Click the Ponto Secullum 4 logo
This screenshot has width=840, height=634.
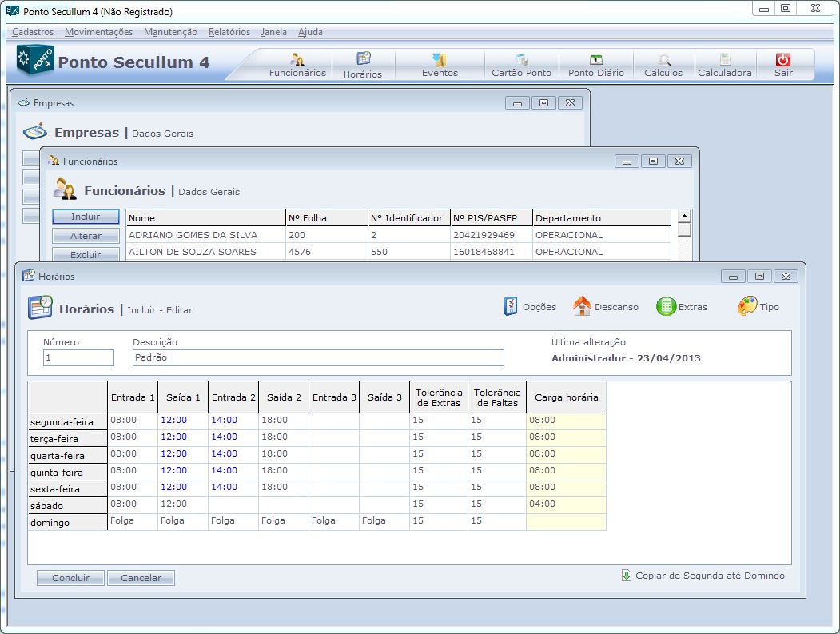tap(35, 61)
